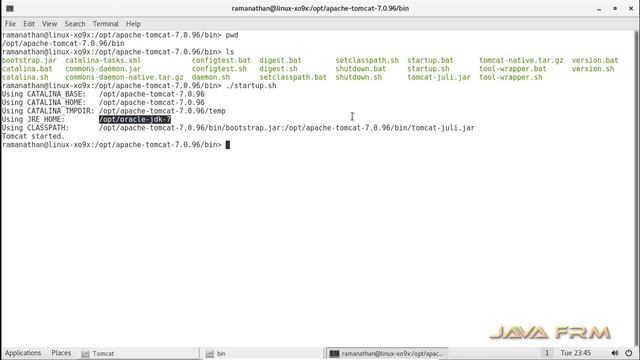Screen dimensions: 640x360
Task: Click the tomcat-native.tar.gz file name
Action: (521, 60)
